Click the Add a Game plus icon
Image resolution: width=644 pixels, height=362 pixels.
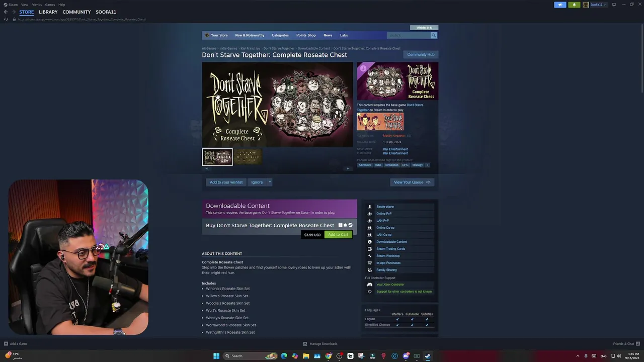pos(6,344)
